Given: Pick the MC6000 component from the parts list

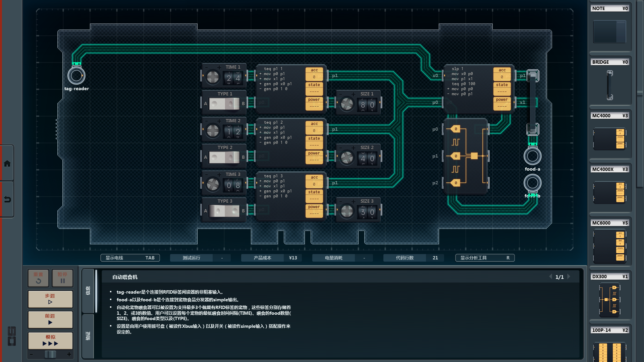Looking at the screenshot, I should 609,246.
